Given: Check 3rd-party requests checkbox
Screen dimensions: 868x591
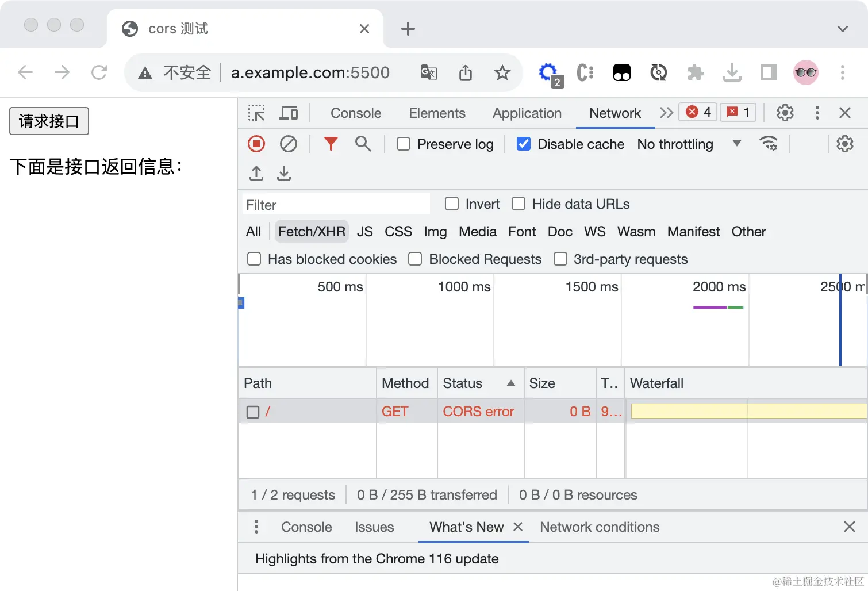Looking at the screenshot, I should coord(560,259).
